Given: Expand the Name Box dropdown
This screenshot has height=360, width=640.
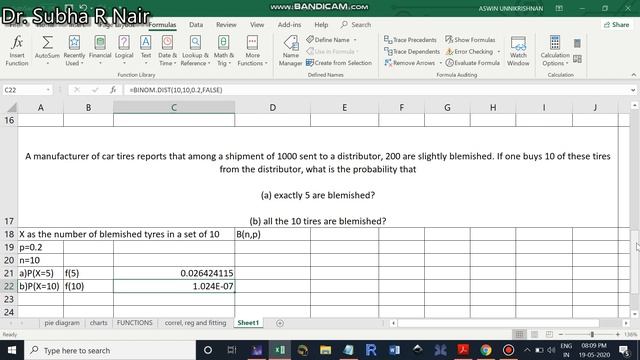Looking at the screenshot, I should (48, 90).
